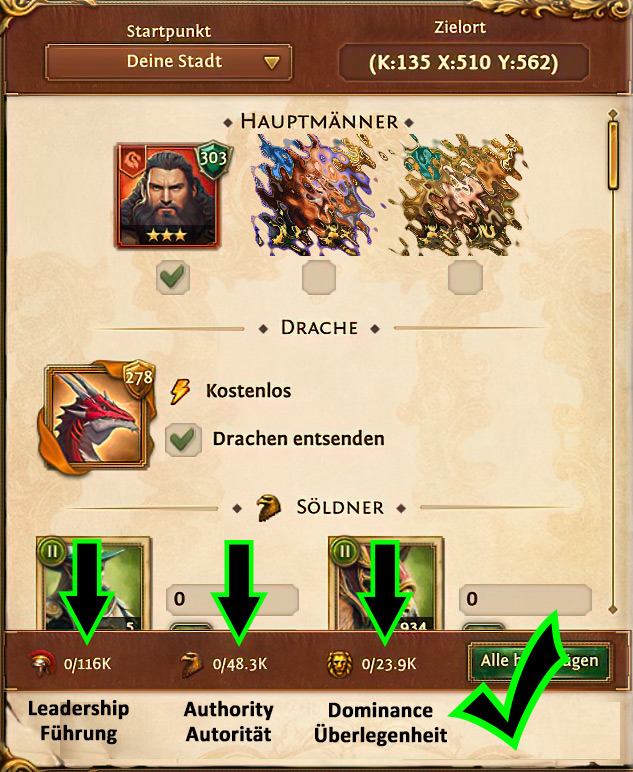Click the eagle head authority icon
The image size is (633, 772).
coord(191,664)
